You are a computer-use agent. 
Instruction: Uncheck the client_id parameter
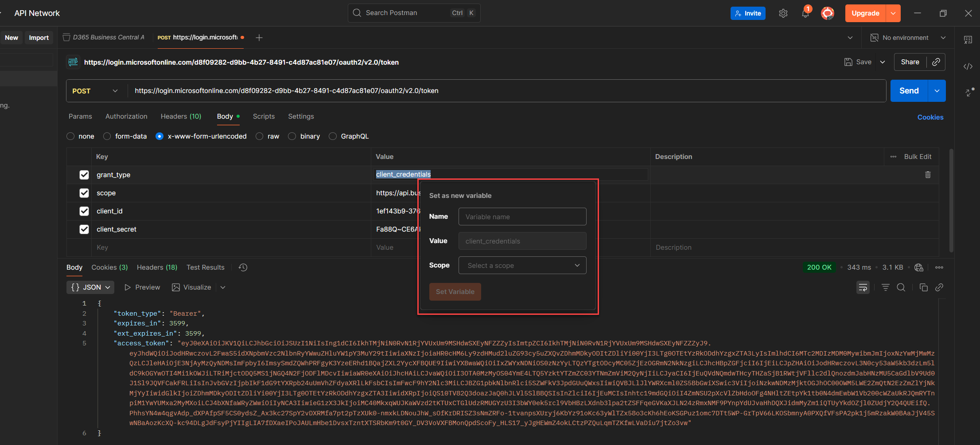click(84, 211)
